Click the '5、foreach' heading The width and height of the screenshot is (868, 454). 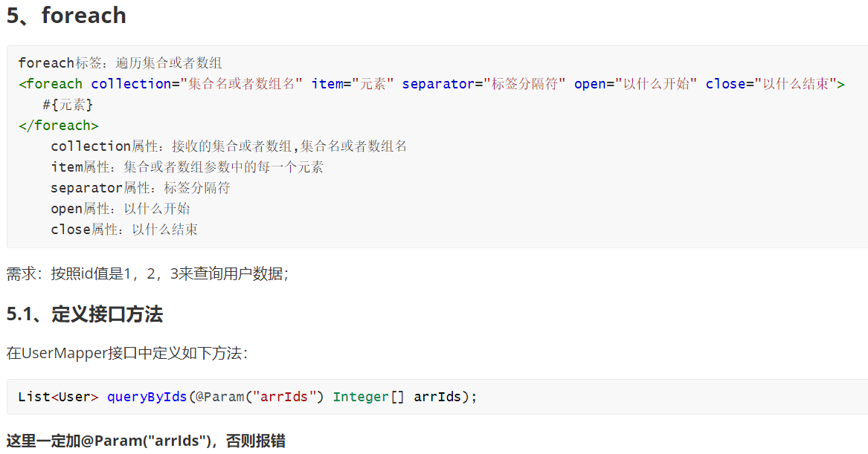(66, 16)
